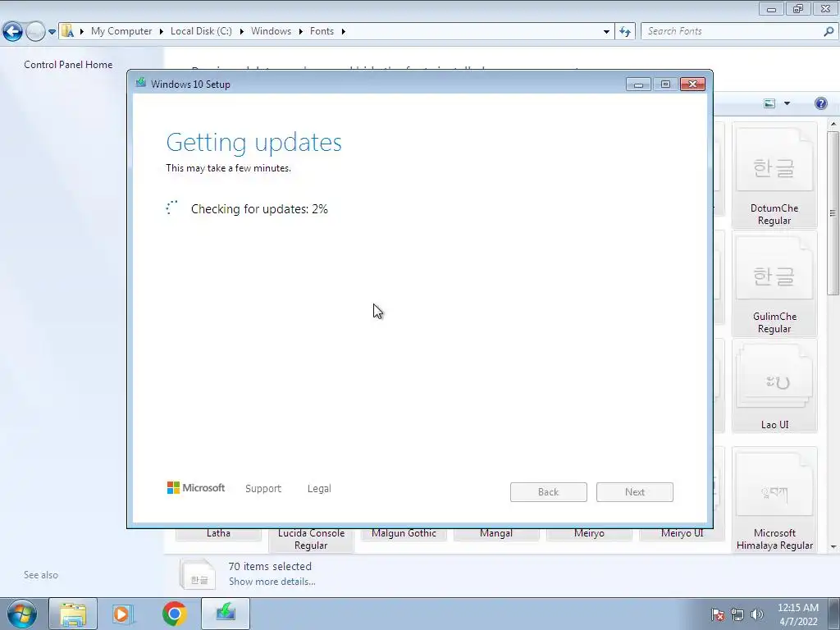The image size is (840, 630).
Task: Click the Lucida Console Regular font label
Action: [311, 540]
